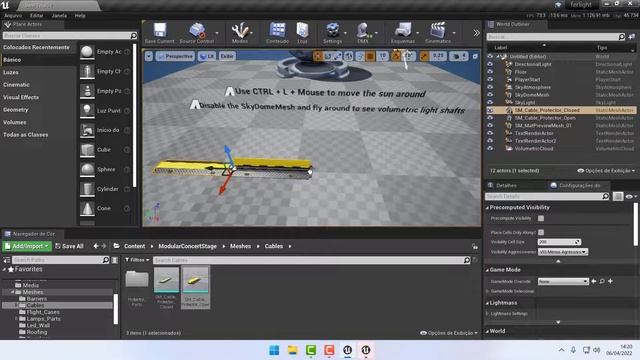Click the Settings gears icon
The image size is (640, 360).
point(333,31)
